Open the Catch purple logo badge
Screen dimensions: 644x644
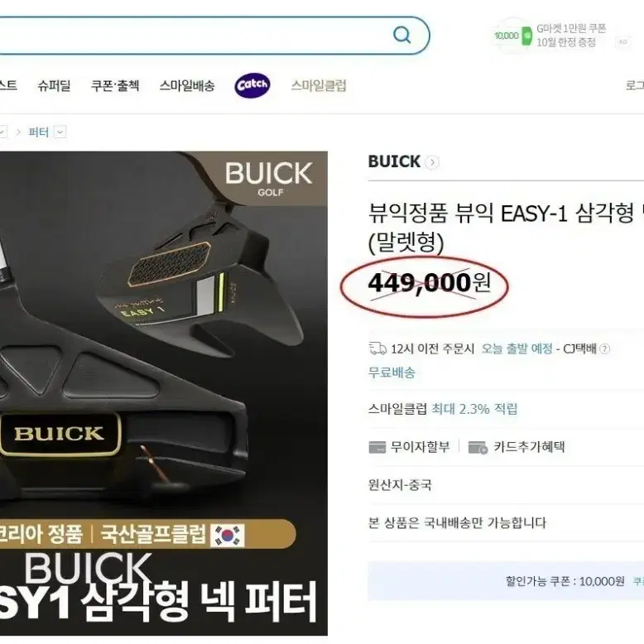252,85
